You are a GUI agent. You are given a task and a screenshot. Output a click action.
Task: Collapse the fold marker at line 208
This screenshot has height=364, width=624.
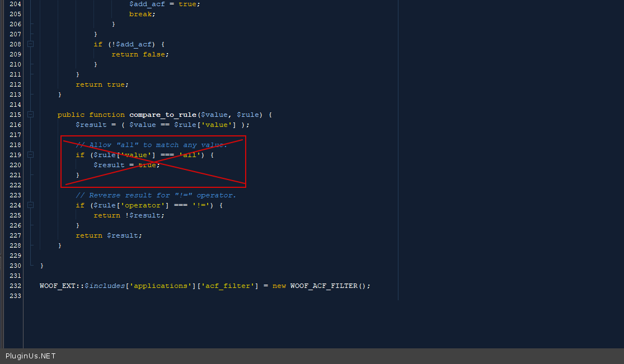tap(31, 44)
